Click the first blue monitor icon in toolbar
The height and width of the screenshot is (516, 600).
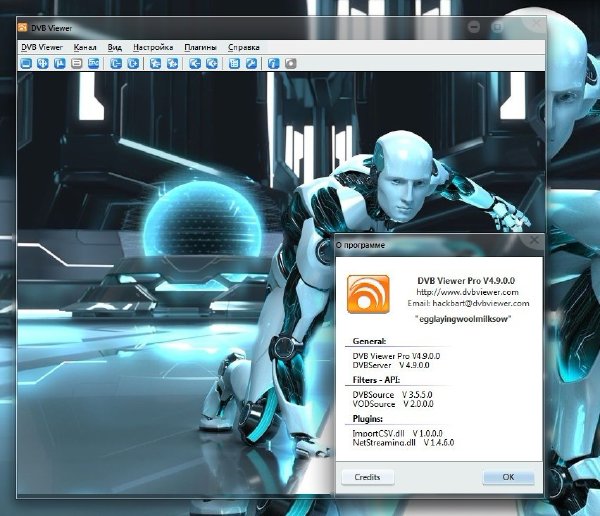point(26,63)
